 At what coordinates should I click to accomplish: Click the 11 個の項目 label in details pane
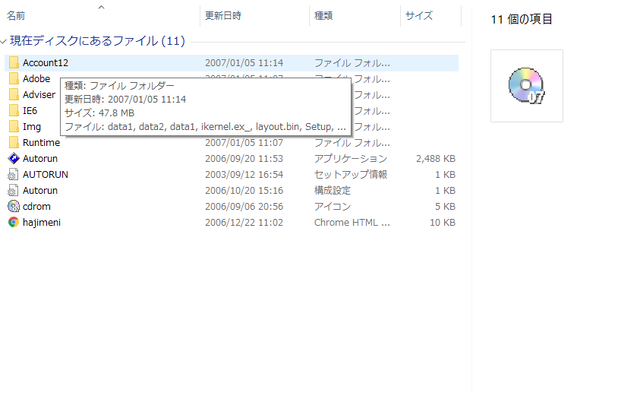point(521,19)
